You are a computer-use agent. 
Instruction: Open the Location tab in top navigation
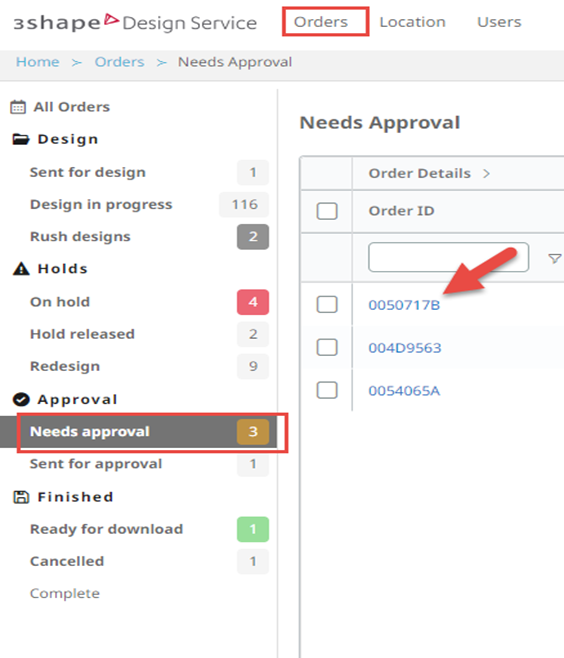(412, 22)
